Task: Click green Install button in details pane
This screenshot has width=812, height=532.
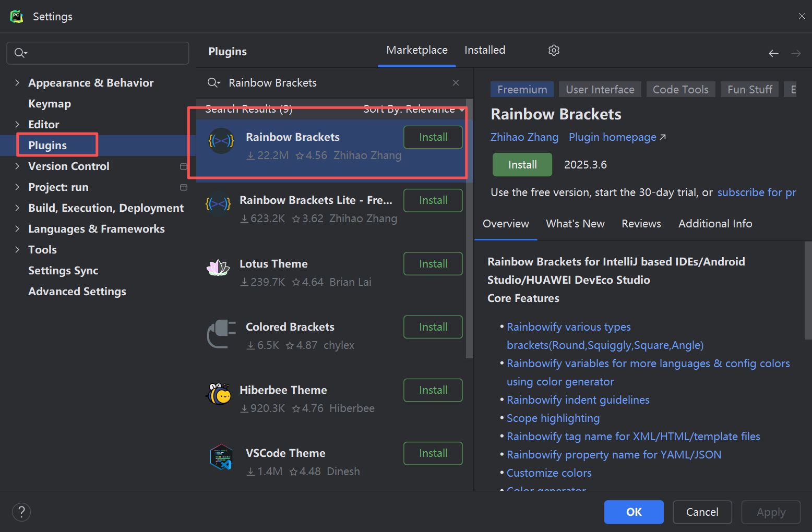Action: [x=522, y=165]
